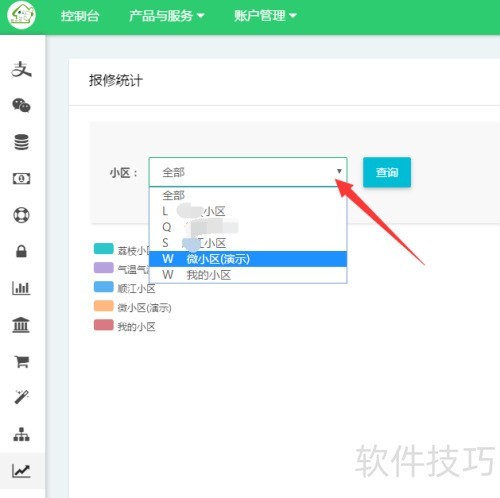Click the shopping cart sidebar icon

click(21, 361)
